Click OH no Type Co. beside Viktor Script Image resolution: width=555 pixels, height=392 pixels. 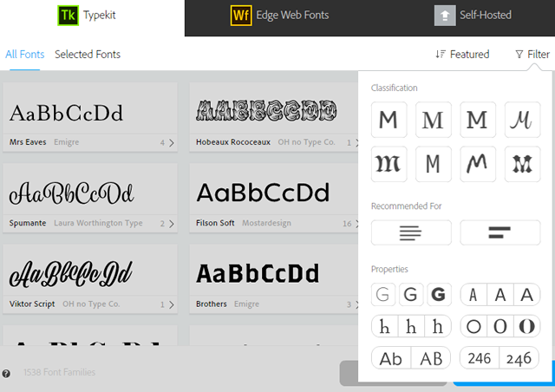(x=91, y=304)
